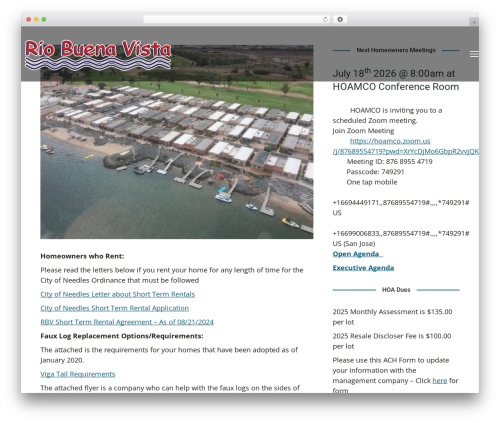Image resolution: width=500 pixels, height=423 pixels.
Task: Open the Viga Tail Requirements link
Action: point(78,374)
